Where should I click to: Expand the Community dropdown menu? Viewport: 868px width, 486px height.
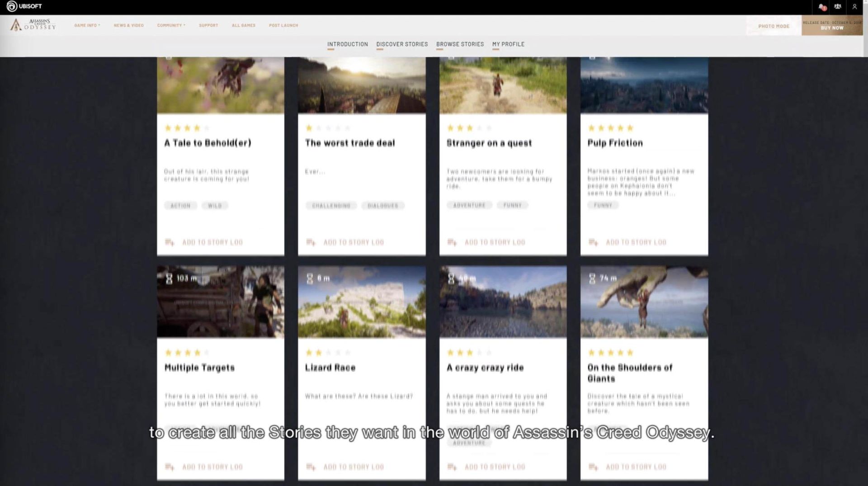(171, 25)
